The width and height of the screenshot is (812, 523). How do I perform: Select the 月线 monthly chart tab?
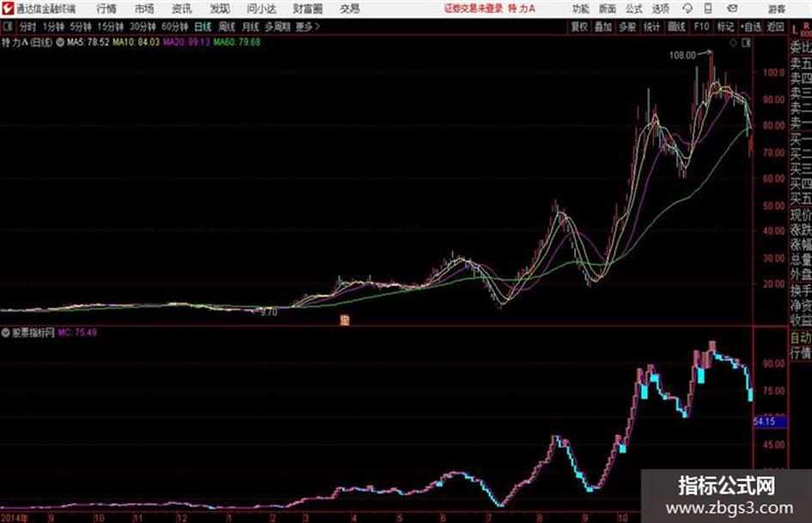point(251,27)
